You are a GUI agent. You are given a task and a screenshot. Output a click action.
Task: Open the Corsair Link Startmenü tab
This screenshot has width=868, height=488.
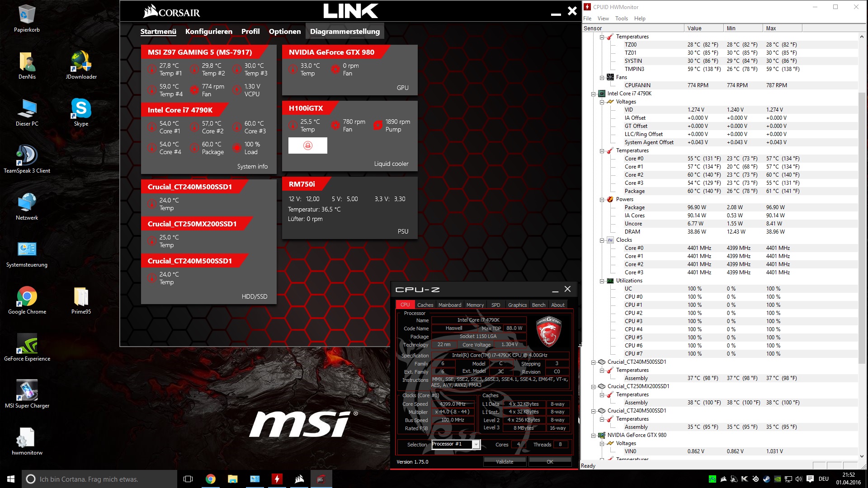158,32
